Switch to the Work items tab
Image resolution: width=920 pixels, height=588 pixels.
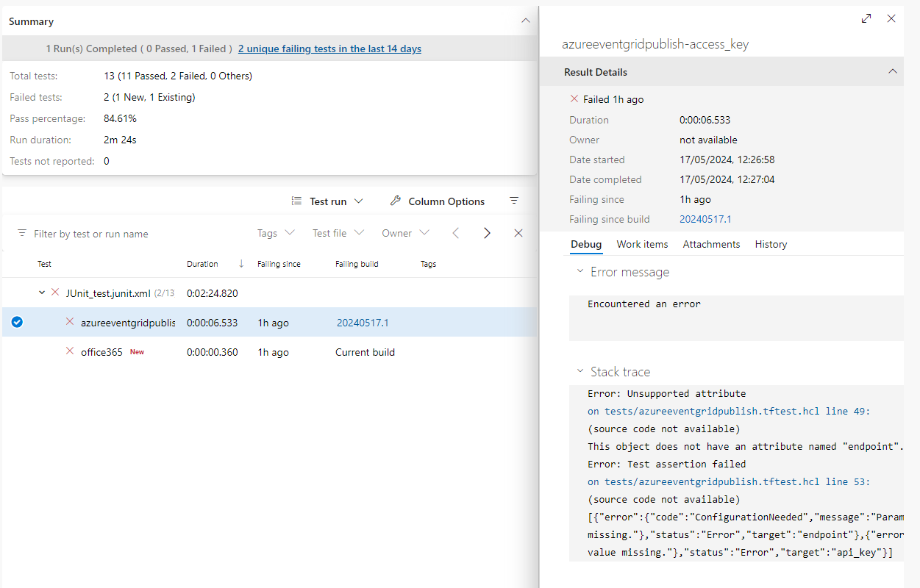[x=642, y=244]
